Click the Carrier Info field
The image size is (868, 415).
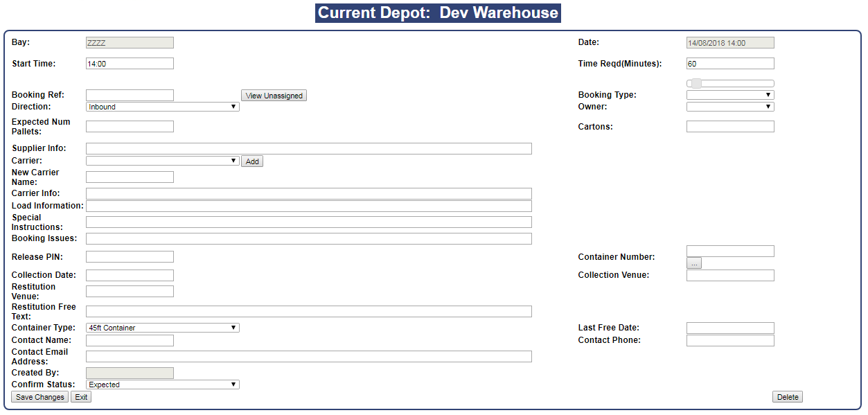click(309, 193)
